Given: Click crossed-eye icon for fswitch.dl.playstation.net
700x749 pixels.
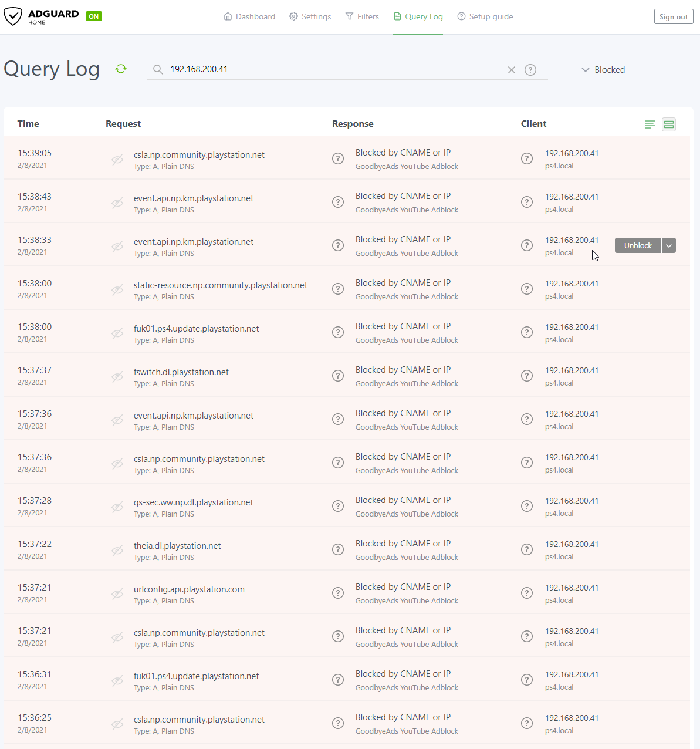Looking at the screenshot, I should click(x=117, y=377).
